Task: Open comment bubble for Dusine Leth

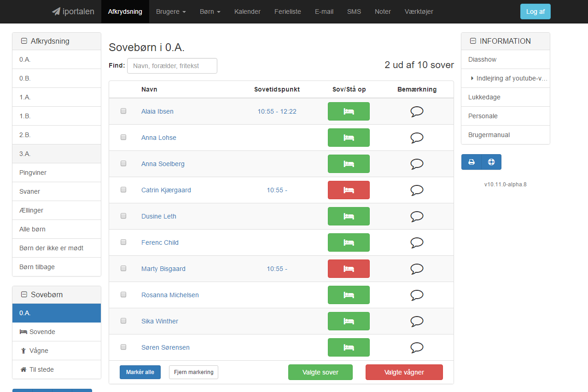Action: [417, 216]
